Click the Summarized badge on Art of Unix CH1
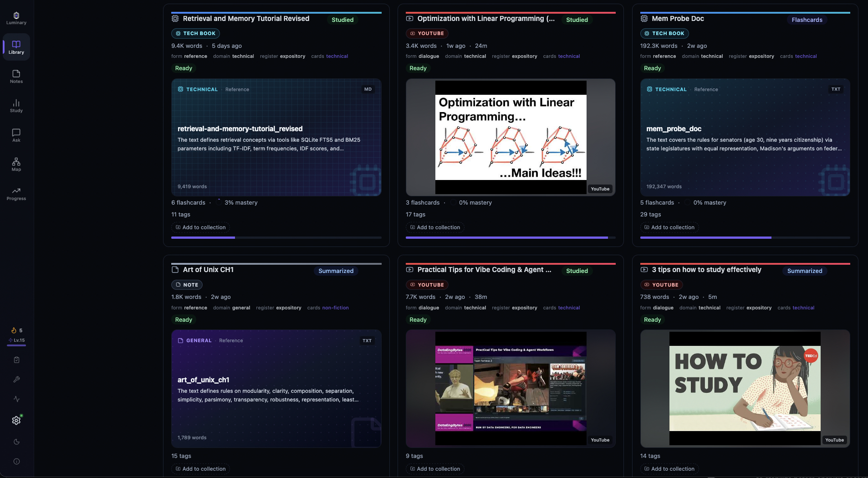 (x=336, y=271)
